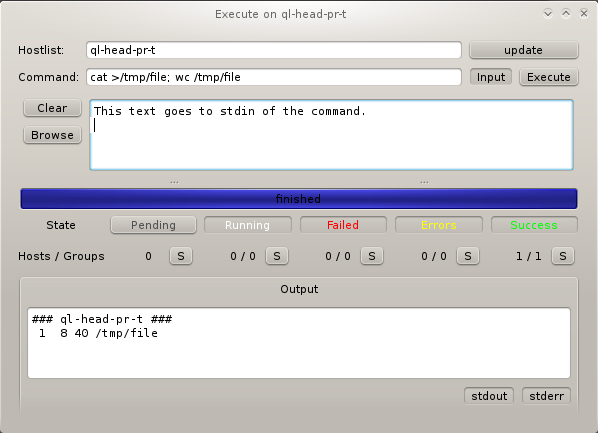Click the 'Hosts / Groups' label
The width and height of the screenshot is (598, 433).
[x=61, y=256]
